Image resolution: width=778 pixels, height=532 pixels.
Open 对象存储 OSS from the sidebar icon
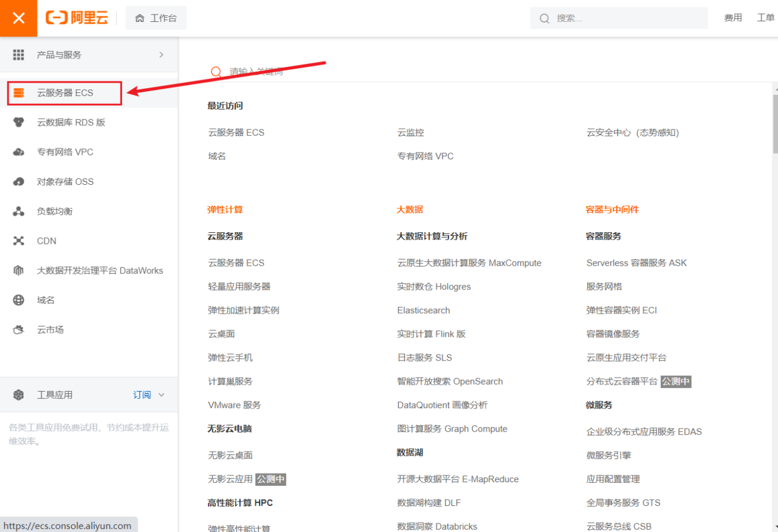tap(18, 181)
